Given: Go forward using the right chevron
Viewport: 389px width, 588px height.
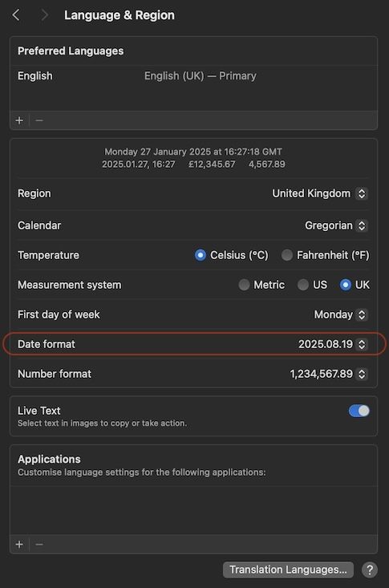Looking at the screenshot, I should (44, 15).
